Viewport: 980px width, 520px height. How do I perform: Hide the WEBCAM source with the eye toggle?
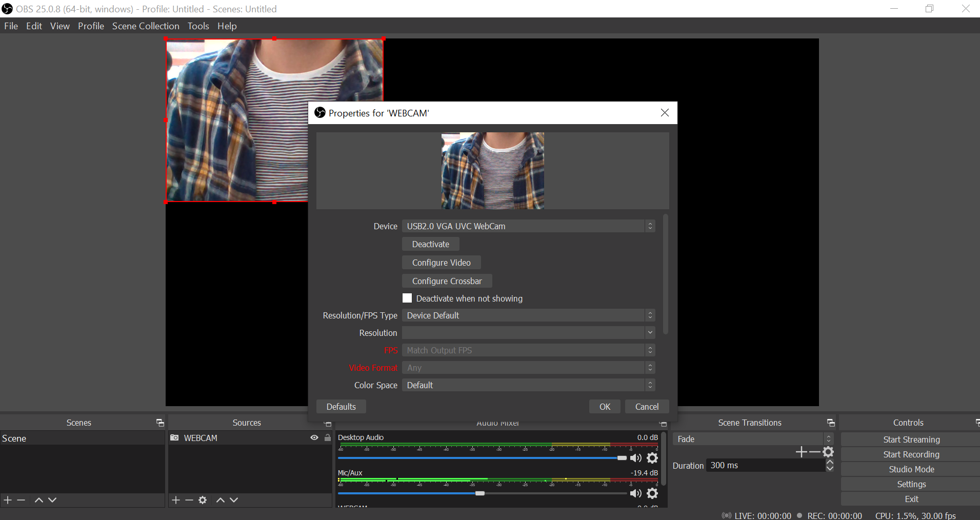tap(314, 437)
